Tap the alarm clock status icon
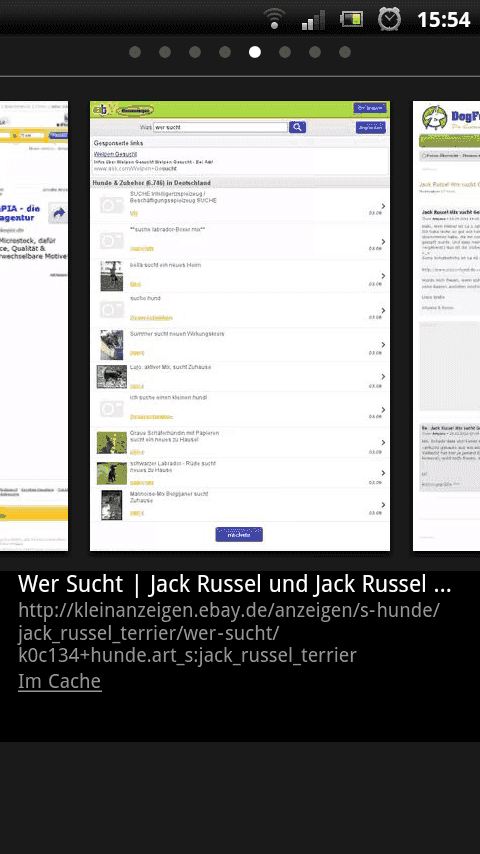480x854 pixels. [390, 20]
